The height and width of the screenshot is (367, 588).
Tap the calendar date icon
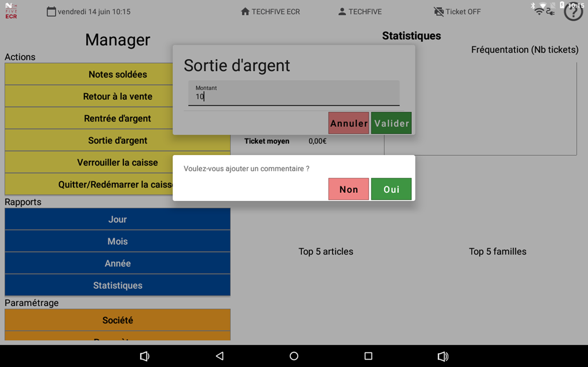pyautogui.click(x=52, y=12)
